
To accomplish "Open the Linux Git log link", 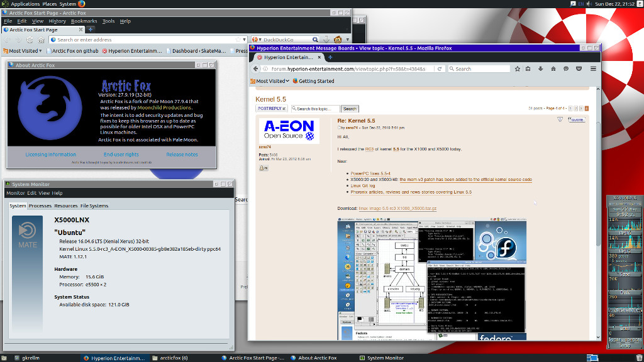I will pos(363,186).
